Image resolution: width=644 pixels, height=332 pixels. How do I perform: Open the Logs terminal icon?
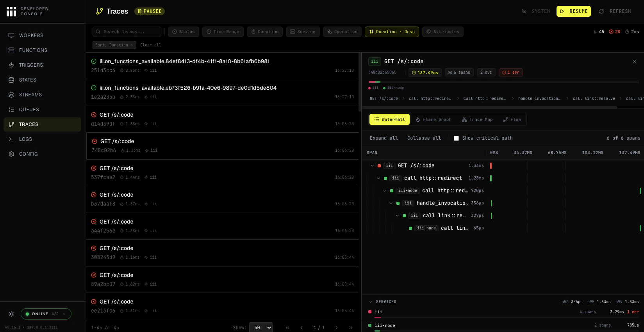click(x=11, y=139)
